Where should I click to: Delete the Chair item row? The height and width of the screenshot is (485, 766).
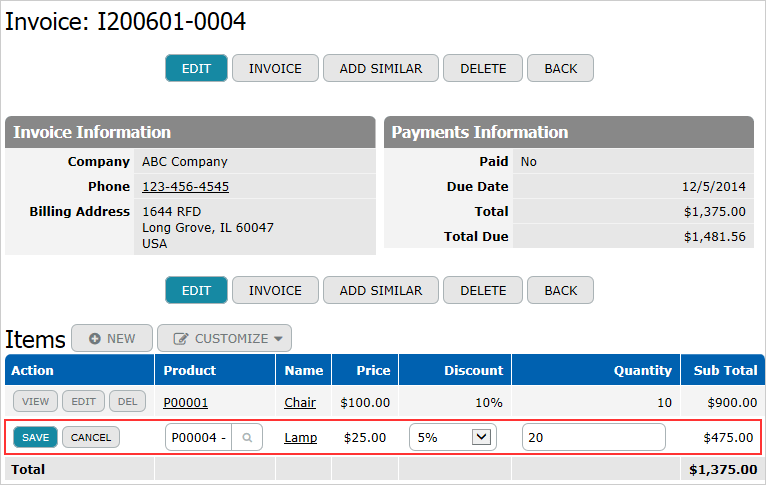coord(128,401)
